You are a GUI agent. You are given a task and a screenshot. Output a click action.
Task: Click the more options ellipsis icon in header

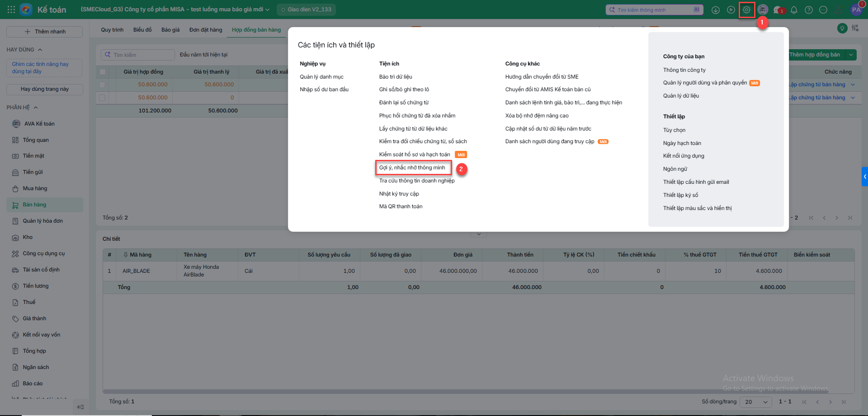tap(823, 10)
